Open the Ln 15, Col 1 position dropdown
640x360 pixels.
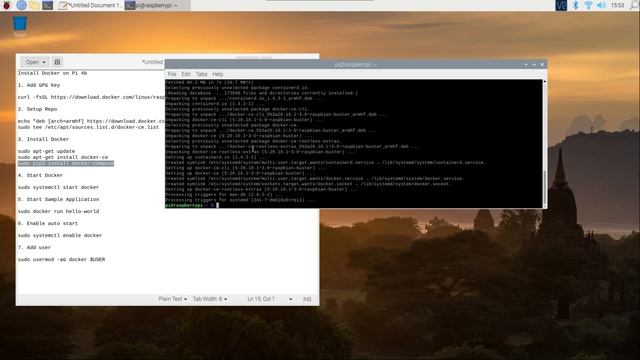coord(269,299)
